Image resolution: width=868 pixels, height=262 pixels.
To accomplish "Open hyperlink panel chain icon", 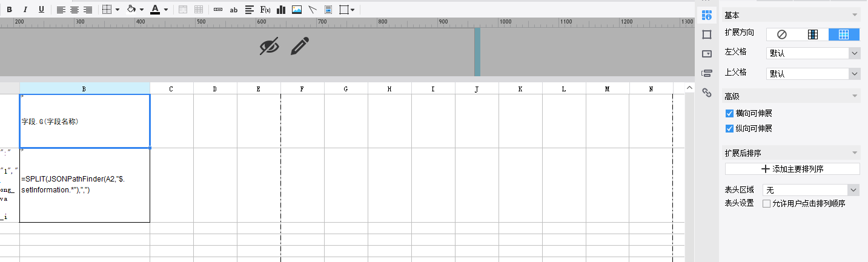I will pyautogui.click(x=706, y=92).
